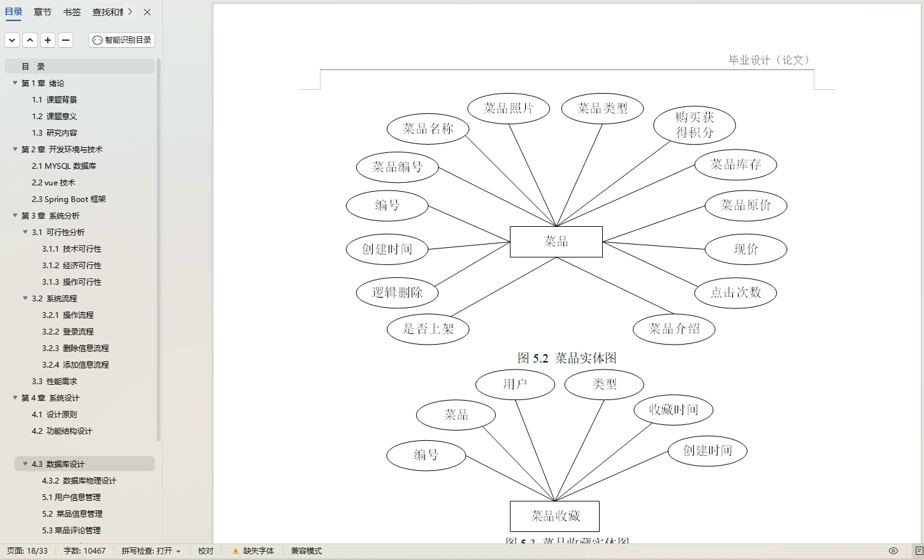924x560 pixels.
Task: Click the 菜品原价 attribute ellipse
Action: coord(746,205)
